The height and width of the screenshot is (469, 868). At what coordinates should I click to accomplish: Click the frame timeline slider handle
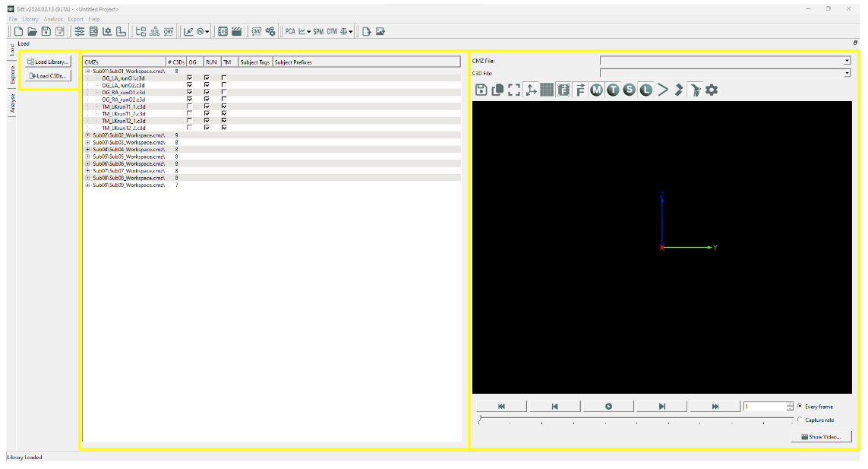click(480, 419)
